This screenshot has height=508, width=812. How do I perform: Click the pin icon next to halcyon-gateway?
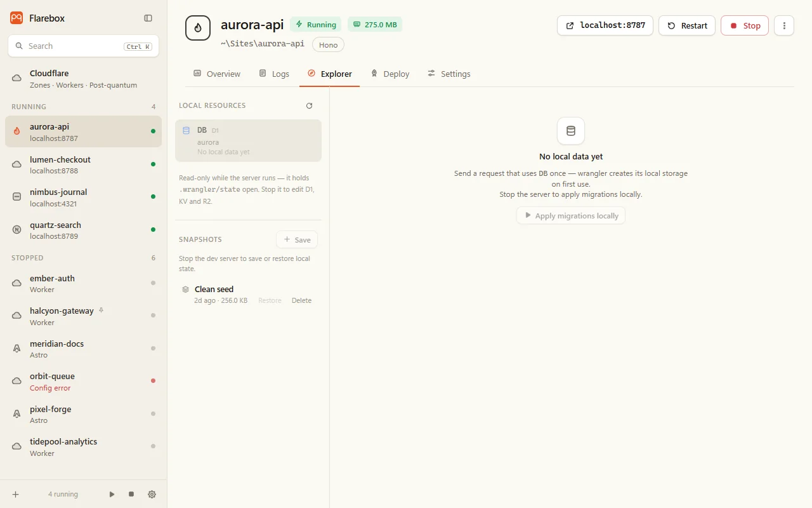click(101, 311)
